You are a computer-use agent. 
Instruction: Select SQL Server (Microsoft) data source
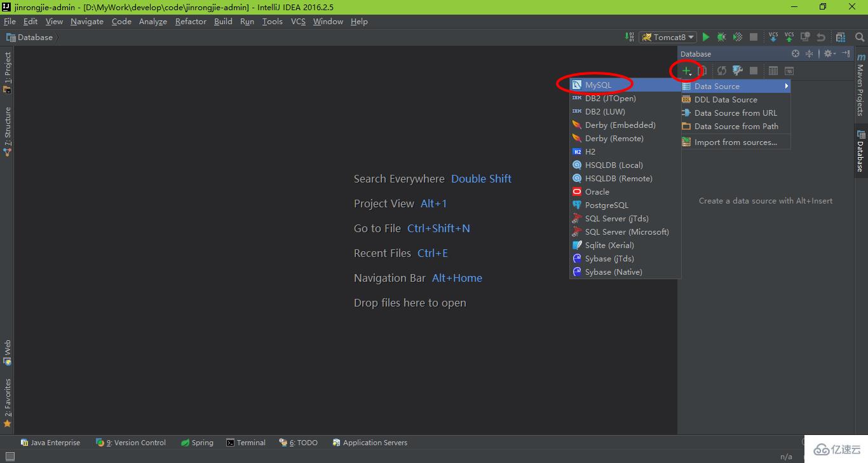pos(625,231)
